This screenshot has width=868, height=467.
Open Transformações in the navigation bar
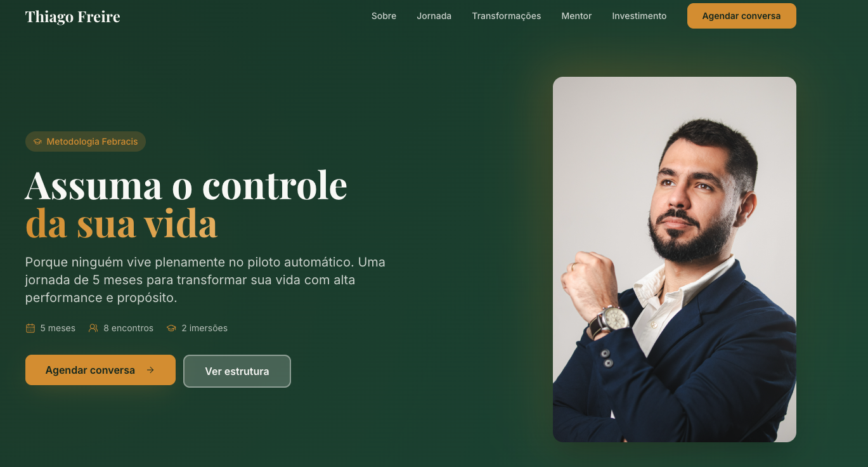click(506, 16)
